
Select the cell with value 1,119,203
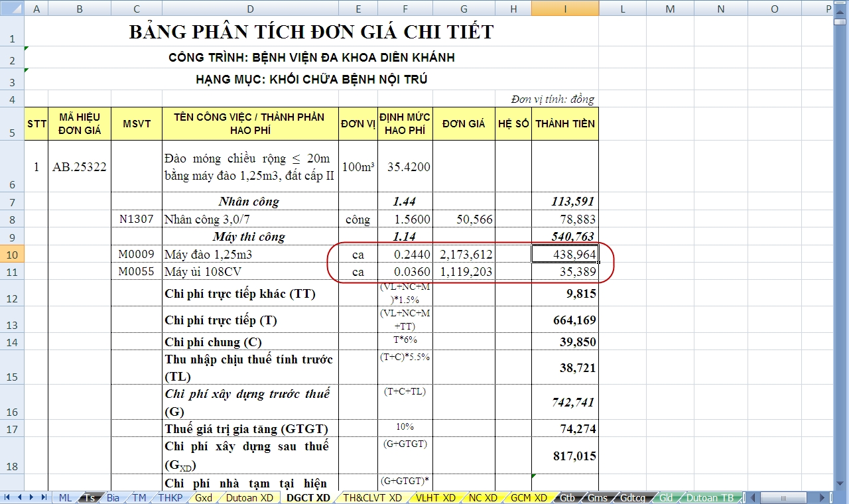[464, 271]
